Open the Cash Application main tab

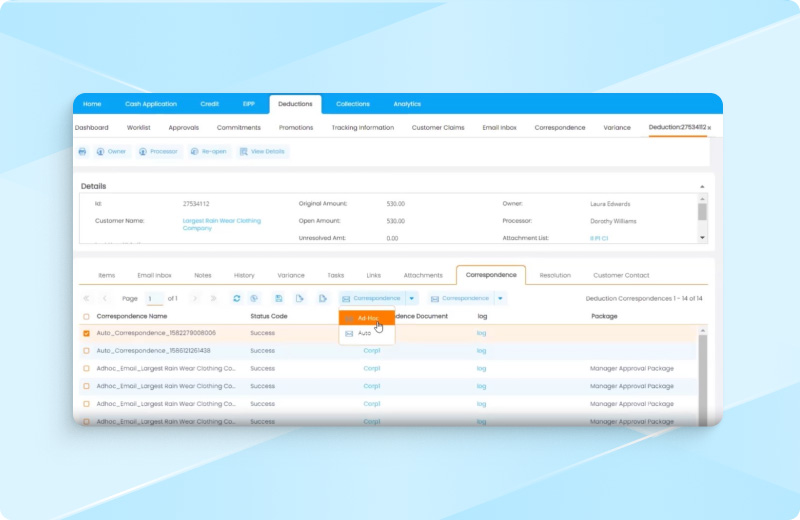151,104
